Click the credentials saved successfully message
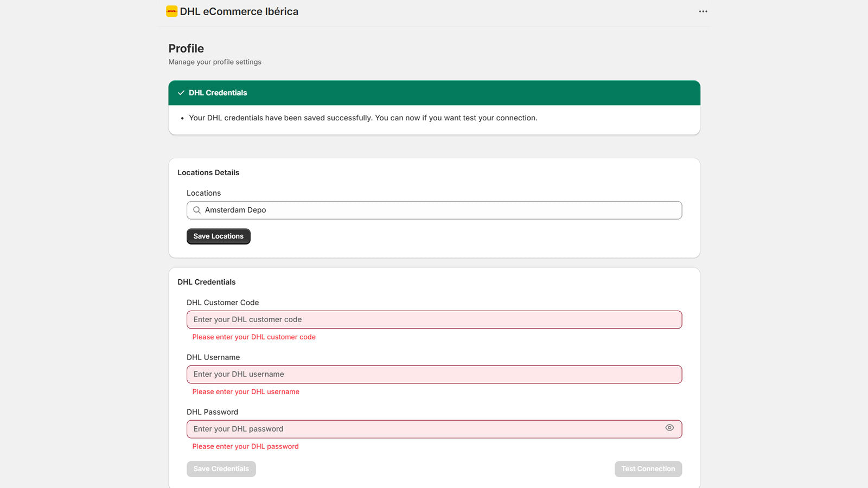The image size is (868, 488). [x=363, y=118]
